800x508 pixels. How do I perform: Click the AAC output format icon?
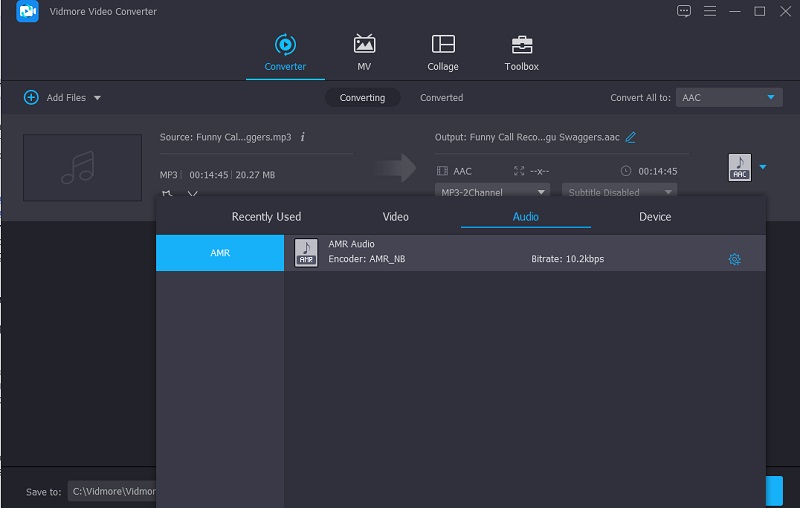point(739,167)
